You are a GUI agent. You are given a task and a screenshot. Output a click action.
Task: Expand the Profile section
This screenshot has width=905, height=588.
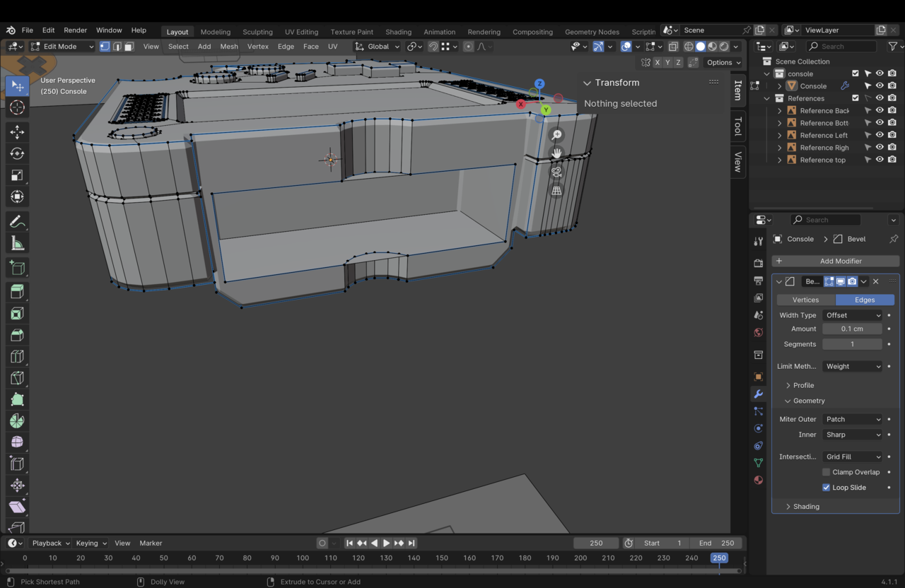pyautogui.click(x=803, y=385)
